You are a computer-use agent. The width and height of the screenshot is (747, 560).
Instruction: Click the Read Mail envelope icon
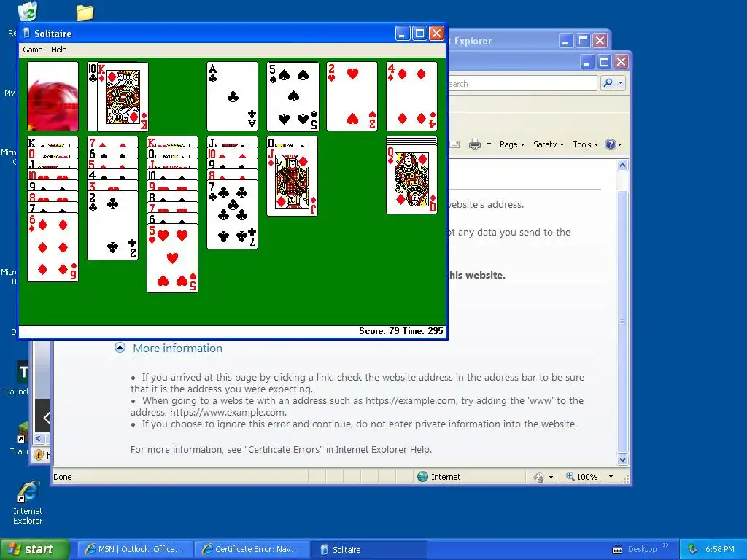point(454,144)
